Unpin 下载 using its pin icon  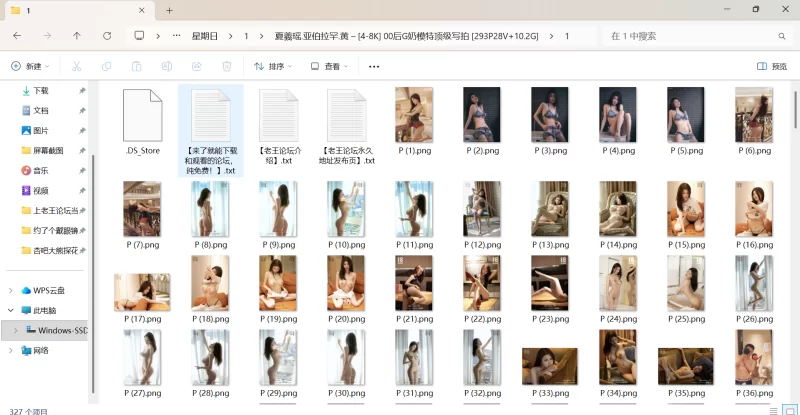point(82,91)
